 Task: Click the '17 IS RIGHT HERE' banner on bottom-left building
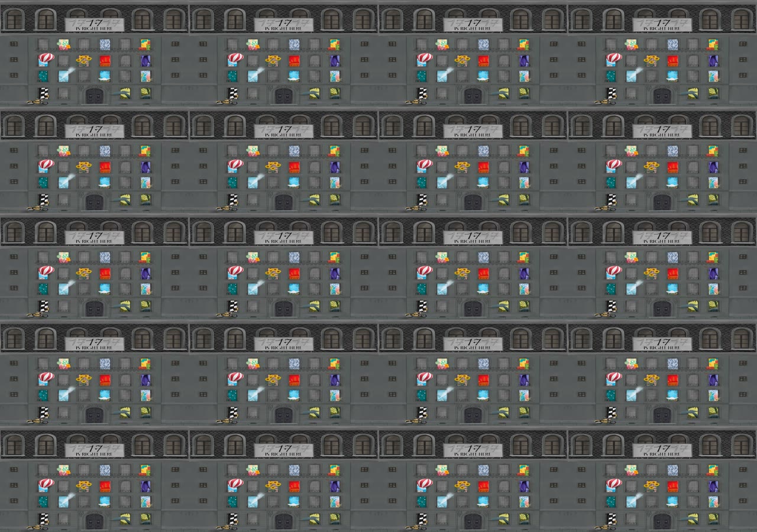pyautogui.click(x=94, y=450)
